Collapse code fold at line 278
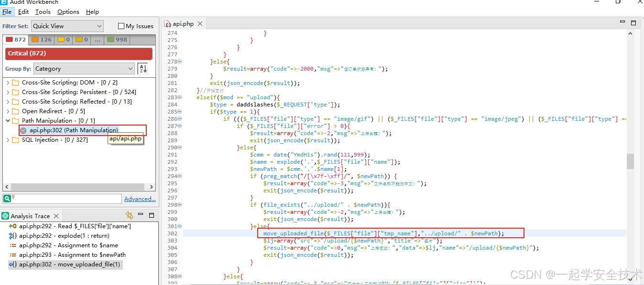644x285 pixels. coord(179,62)
